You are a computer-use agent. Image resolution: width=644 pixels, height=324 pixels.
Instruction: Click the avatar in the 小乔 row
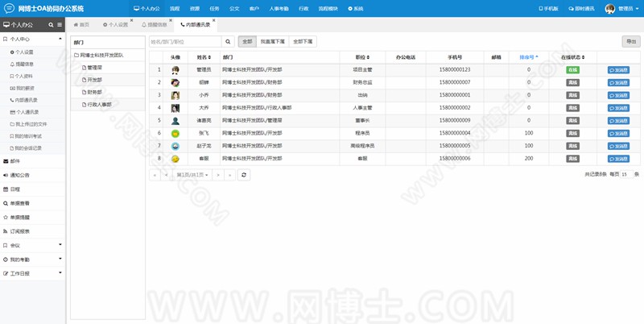point(175,95)
